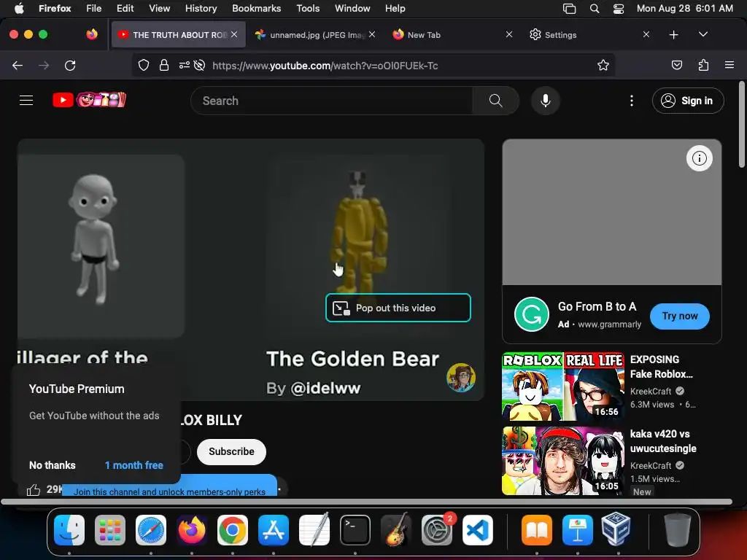Accept 1 month free offer
The height and width of the screenshot is (560, 747).
click(x=134, y=465)
